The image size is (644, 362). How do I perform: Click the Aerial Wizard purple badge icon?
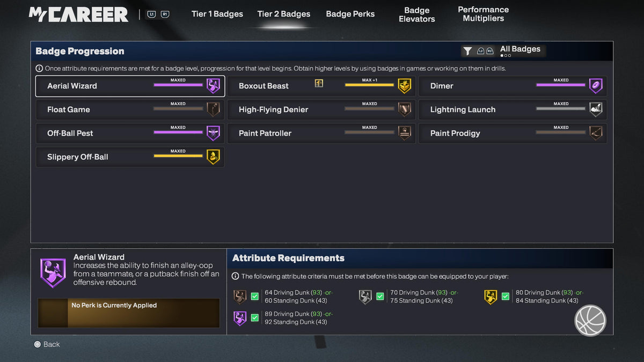point(213,86)
